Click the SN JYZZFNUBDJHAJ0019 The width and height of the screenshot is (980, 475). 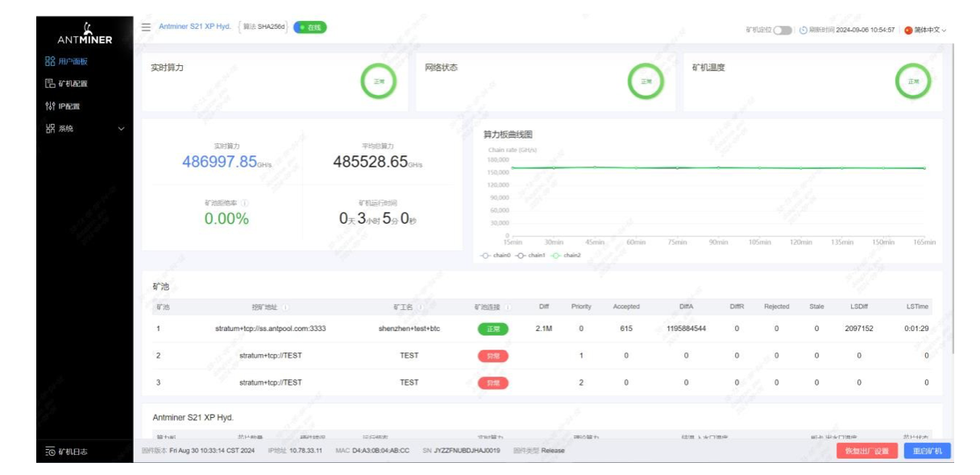pos(467,451)
